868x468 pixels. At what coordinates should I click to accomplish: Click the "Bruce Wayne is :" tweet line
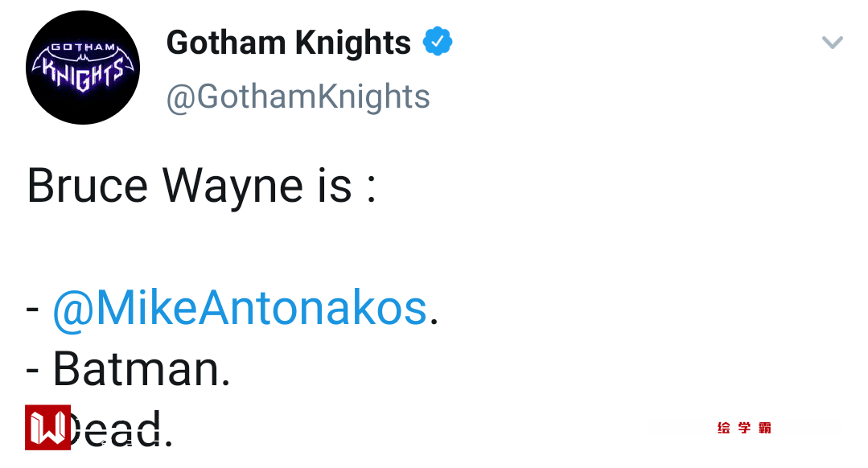click(201, 186)
